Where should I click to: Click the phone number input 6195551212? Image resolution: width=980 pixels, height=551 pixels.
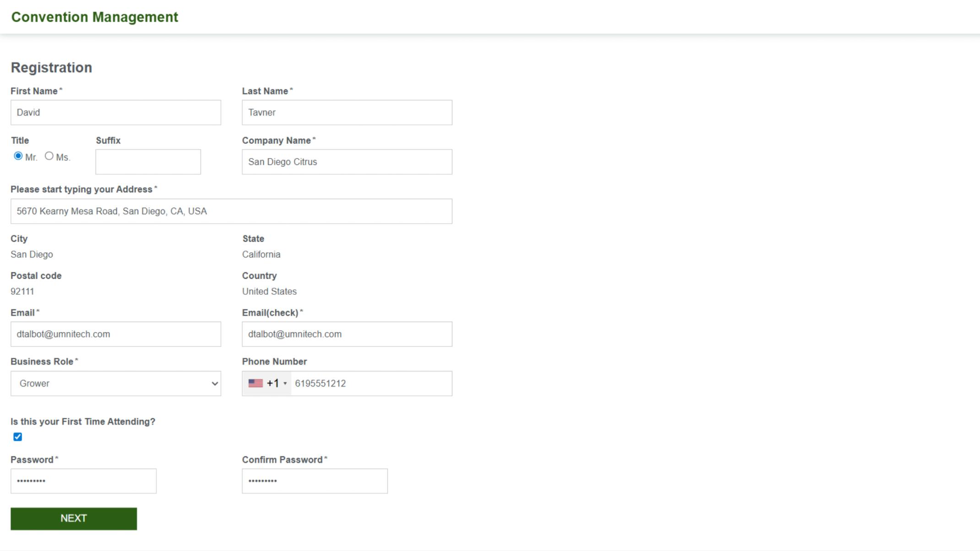(371, 384)
